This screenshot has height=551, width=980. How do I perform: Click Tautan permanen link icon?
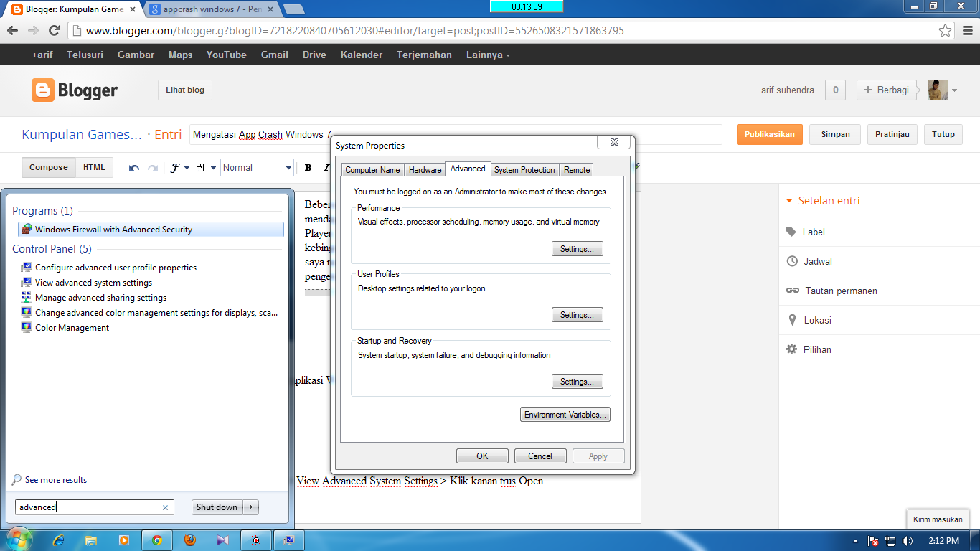point(793,291)
